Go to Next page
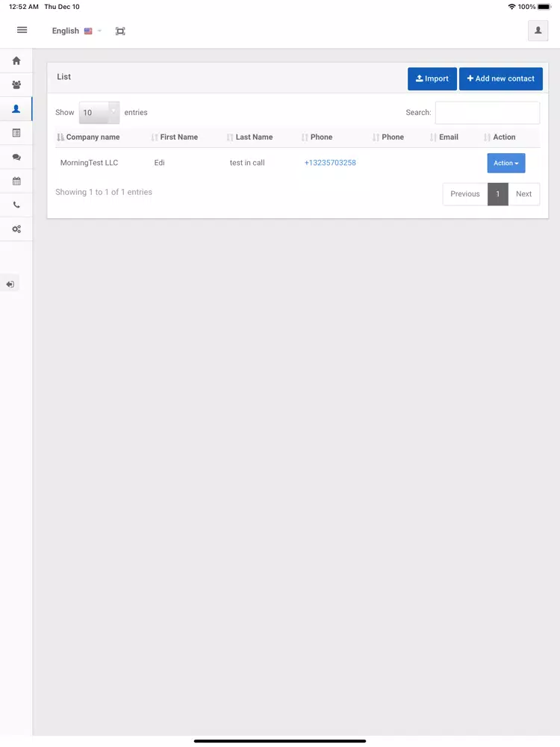The image size is (560, 747). [x=523, y=194]
